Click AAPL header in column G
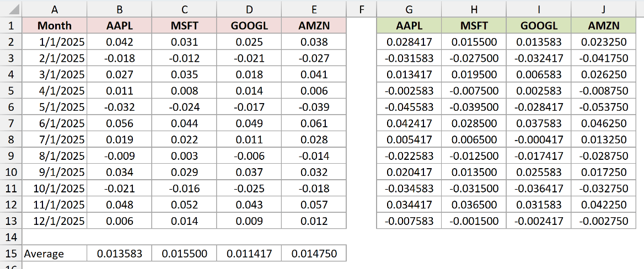644x269 pixels. pos(409,26)
